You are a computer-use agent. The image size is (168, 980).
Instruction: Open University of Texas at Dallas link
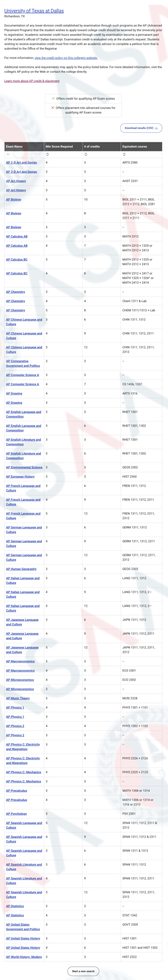[34, 11]
